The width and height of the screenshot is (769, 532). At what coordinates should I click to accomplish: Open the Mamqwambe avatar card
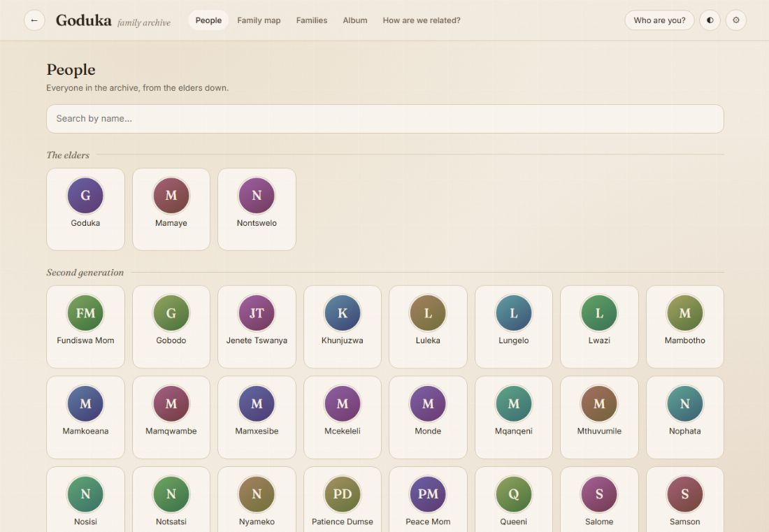click(x=171, y=417)
